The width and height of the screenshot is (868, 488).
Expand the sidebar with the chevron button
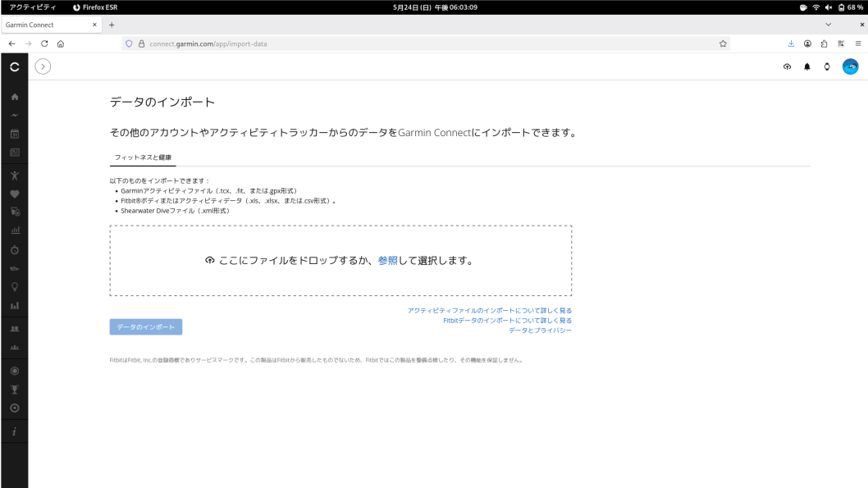tap(43, 66)
